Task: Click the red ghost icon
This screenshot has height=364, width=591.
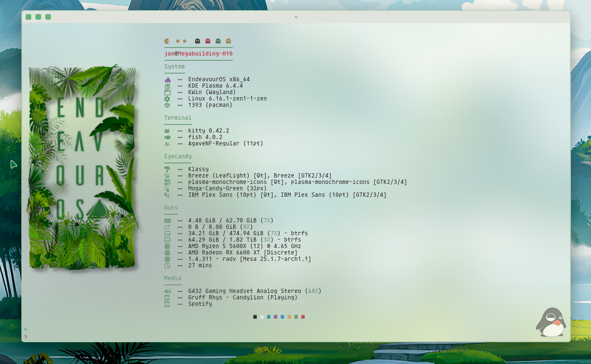Action: pos(208,41)
